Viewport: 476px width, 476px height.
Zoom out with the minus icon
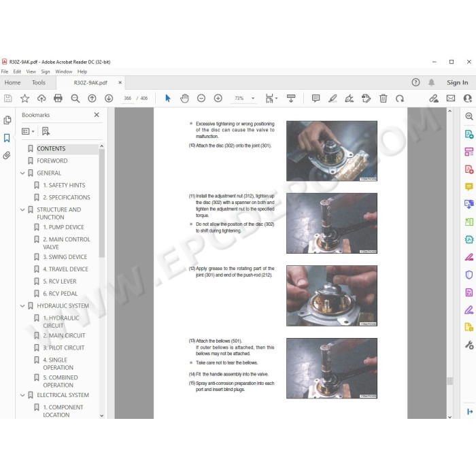(x=201, y=99)
